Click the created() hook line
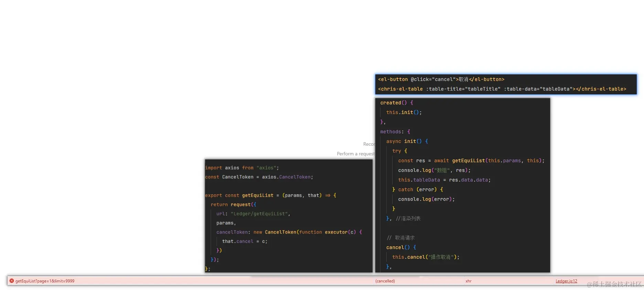Screen dimensions: 644x290 (x=397, y=103)
